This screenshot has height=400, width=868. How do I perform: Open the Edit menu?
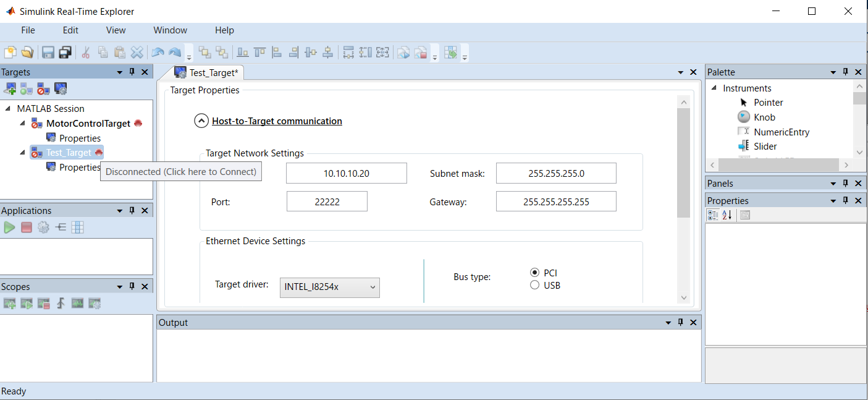pyautogui.click(x=70, y=30)
